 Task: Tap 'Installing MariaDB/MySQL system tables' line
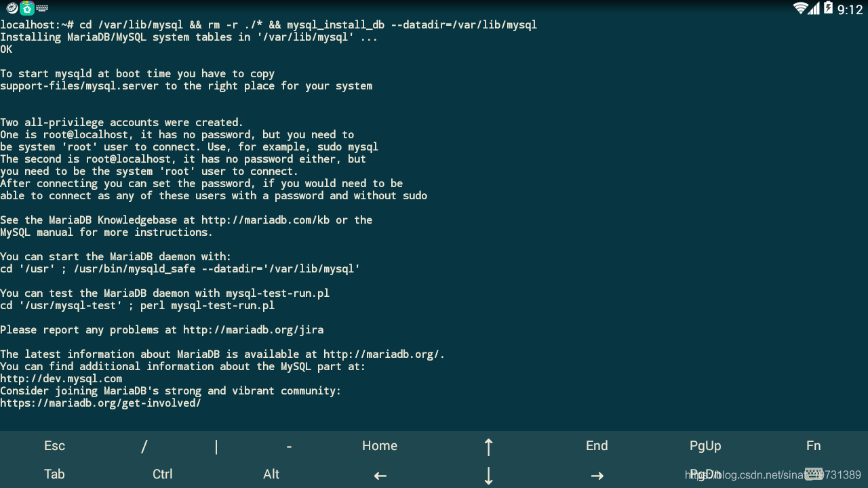(x=189, y=37)
